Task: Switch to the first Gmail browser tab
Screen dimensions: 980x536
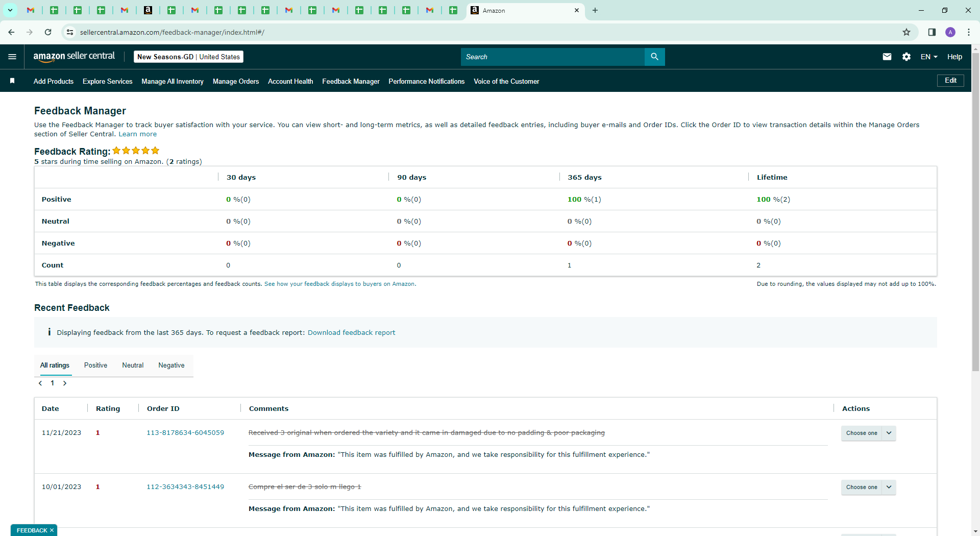Action: click(x=31, y=10)
